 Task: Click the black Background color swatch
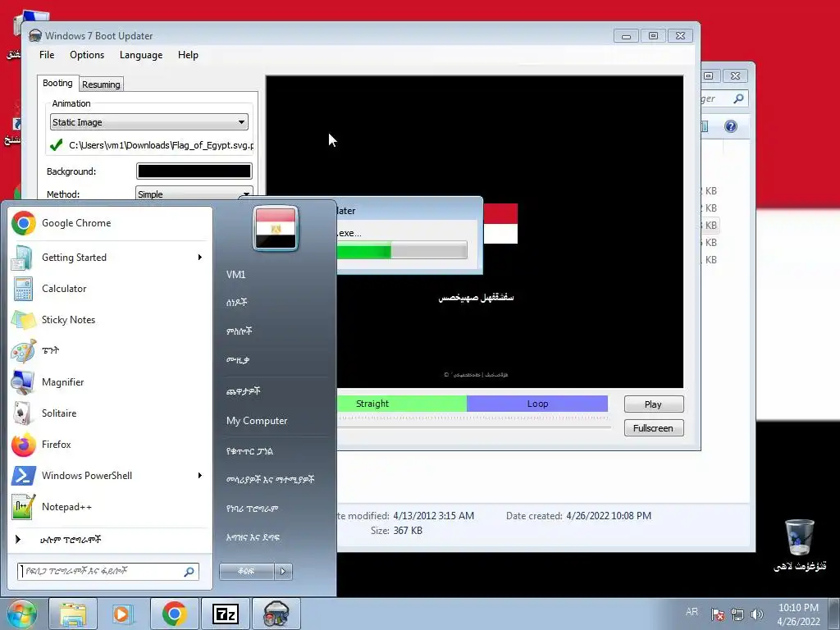[194, 171]
